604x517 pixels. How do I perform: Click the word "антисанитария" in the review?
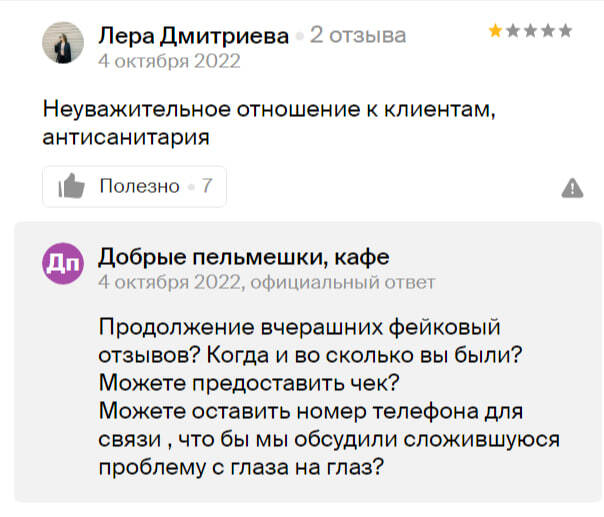click(125, 137)
